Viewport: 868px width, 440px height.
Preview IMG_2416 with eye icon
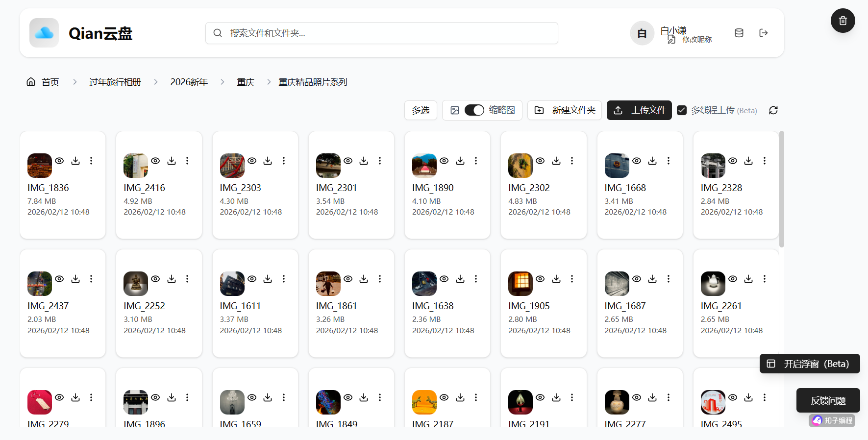pyautogui.click(x=155, y=161)
